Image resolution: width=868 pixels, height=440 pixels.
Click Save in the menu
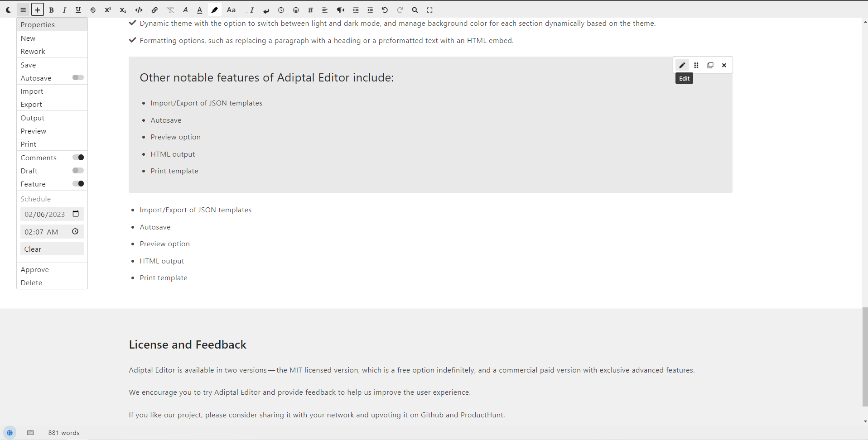click(x=52, y=65)
